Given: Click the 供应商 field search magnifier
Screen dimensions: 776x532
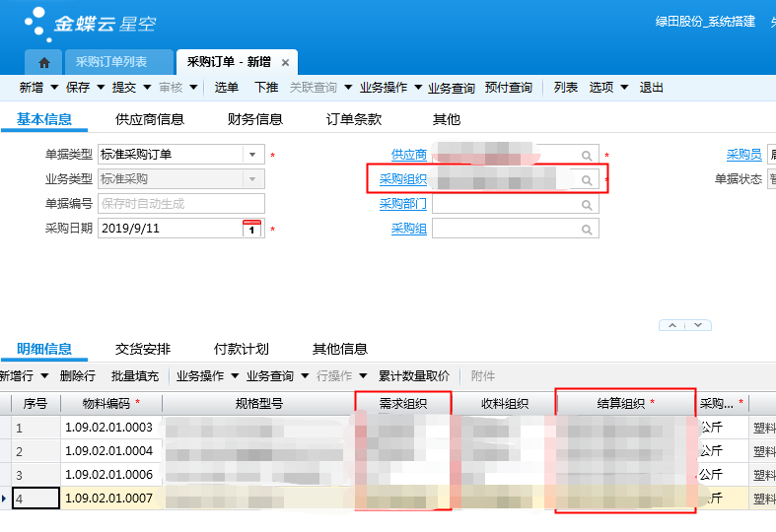Looking at the screenshot, I should [587, 156].
